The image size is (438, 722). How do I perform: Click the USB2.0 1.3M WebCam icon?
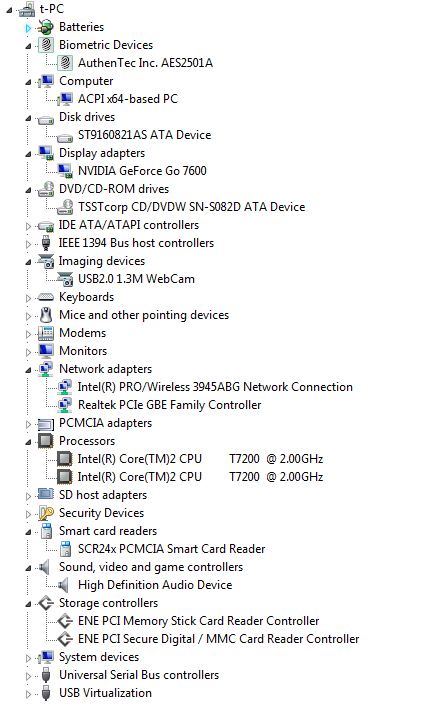point(65,279)
